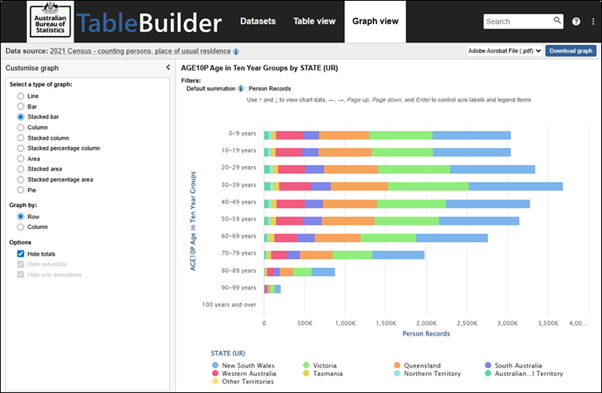Toggle Northern Territory legend item

tap(427, 373)
